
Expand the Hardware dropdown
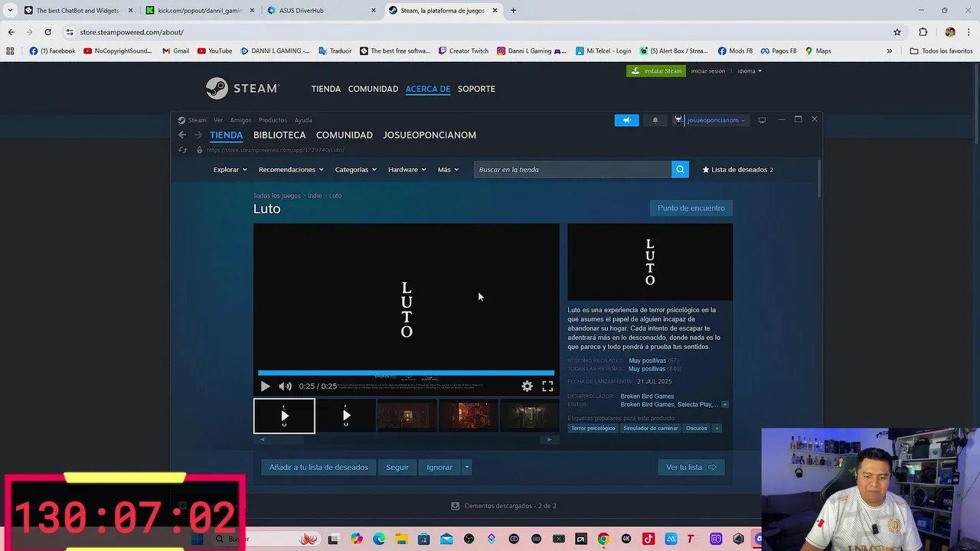407,170
